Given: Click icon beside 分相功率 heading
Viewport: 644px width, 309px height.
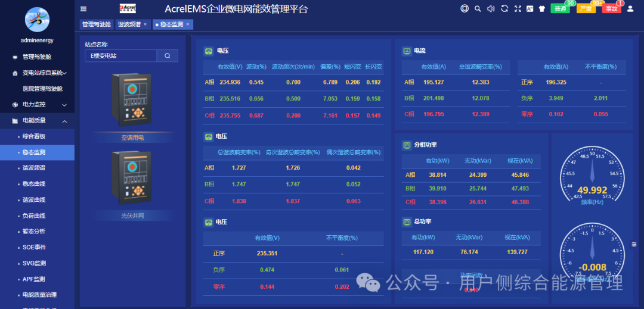Looking at the screenshot, I should pos(407,145).
